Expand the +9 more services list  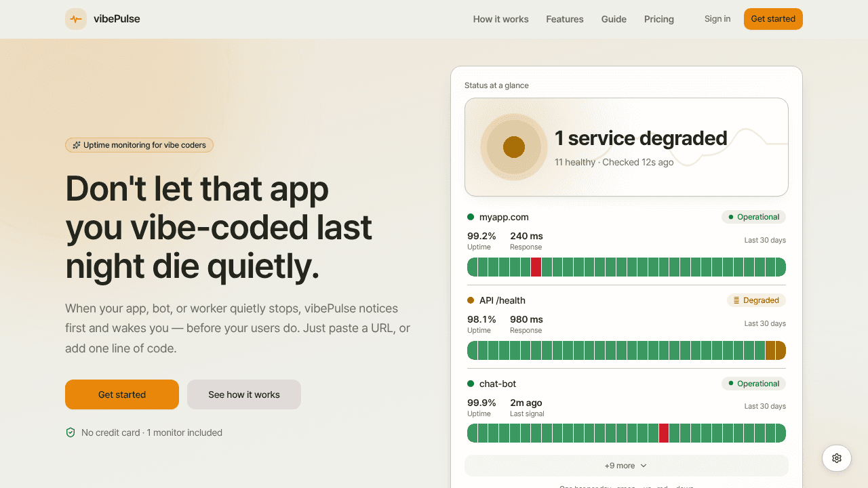pos(626,466)
